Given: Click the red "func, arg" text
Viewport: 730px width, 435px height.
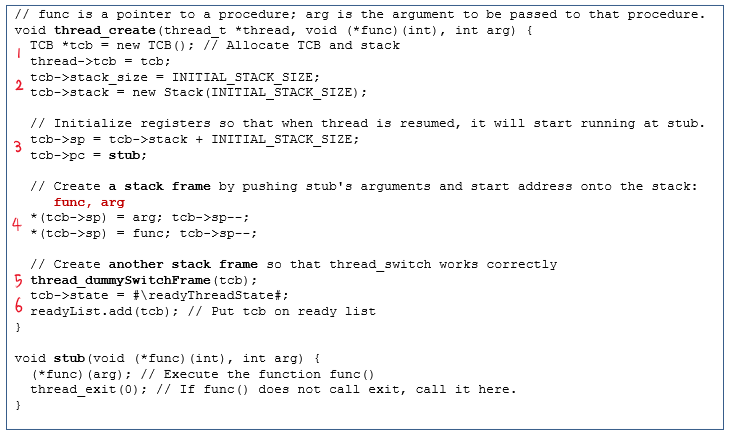Looking at the screenshot, I should 88,202.
